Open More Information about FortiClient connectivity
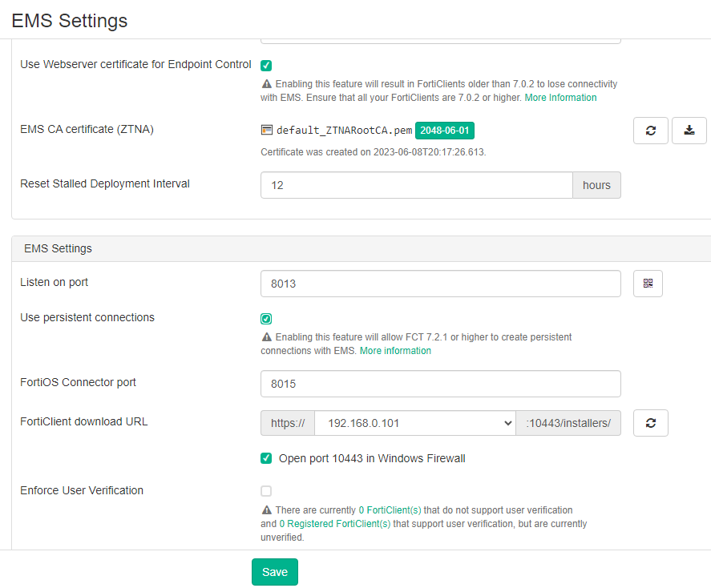 560,97
